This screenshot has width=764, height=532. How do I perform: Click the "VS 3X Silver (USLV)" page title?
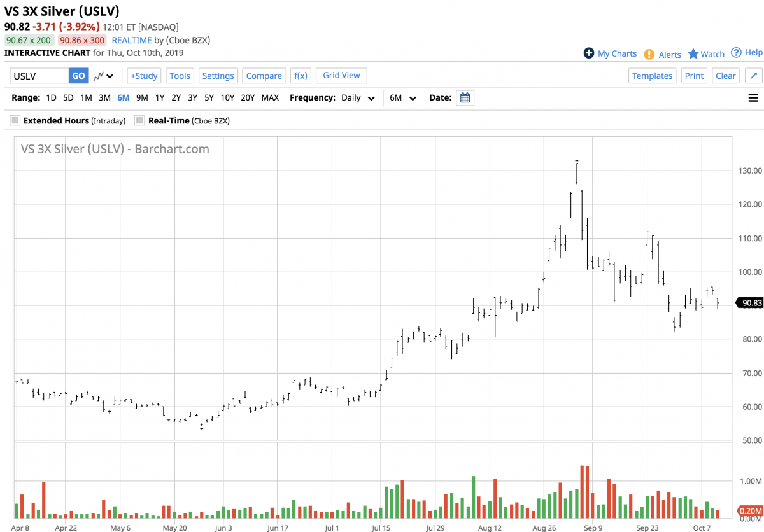click(x=62, y=11)
